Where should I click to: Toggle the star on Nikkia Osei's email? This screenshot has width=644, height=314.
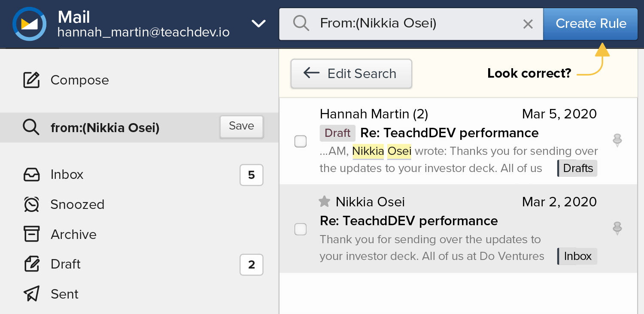click(325, 201)
